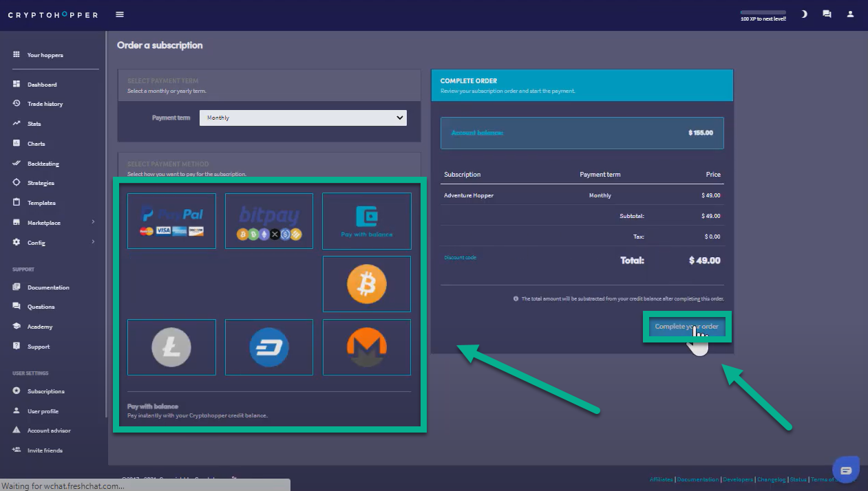The width and height of the screenshot is (868, 491).
Task: Pick Bitcoin as payment method
Action: point(366,284)
